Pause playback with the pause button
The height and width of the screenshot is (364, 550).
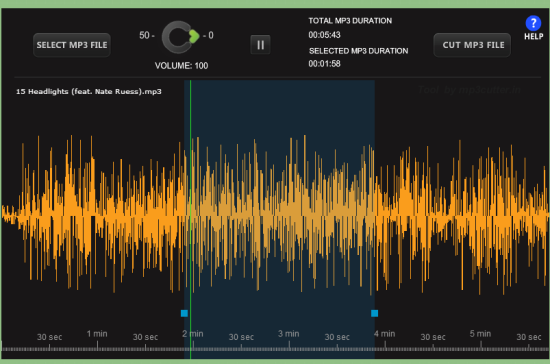click(x=260, y=45)
